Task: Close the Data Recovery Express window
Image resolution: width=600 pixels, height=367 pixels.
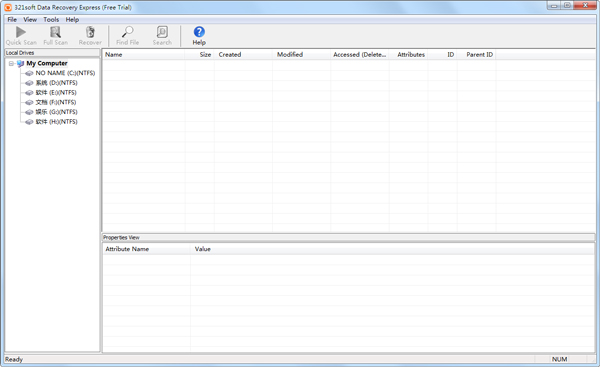Action: pos(585,5)
